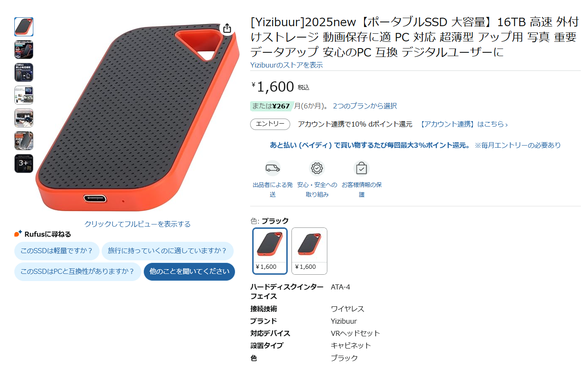
Task: Click the delivery truck icon
Action: pos(272,168)
